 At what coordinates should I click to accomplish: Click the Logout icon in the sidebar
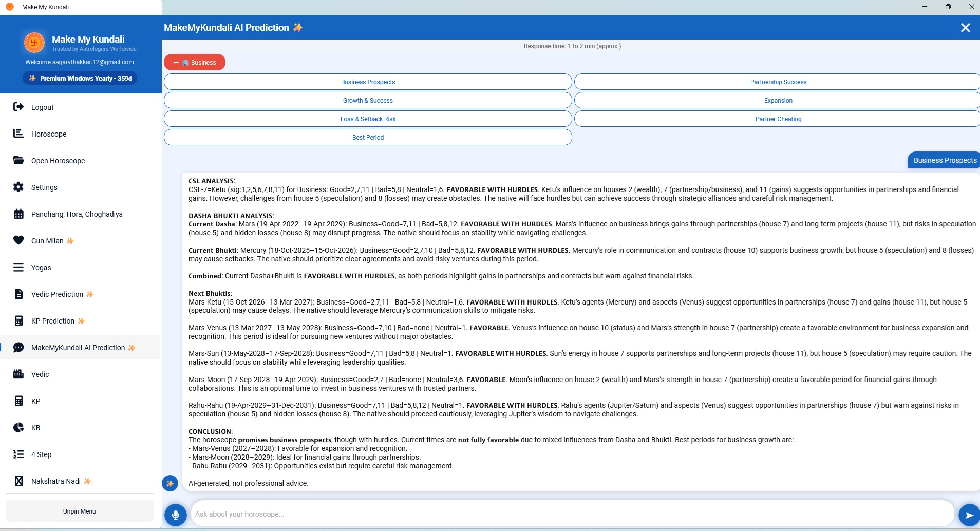pos(18,107)
